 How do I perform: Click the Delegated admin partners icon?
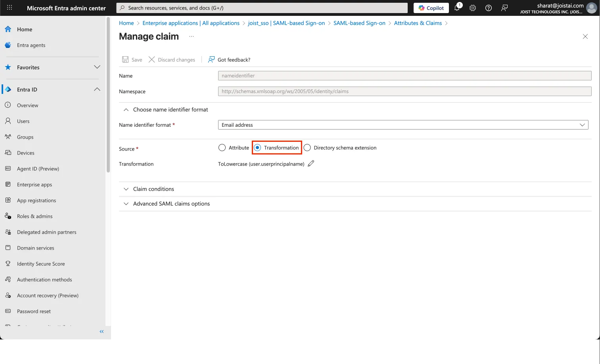[x=8, y=232]
